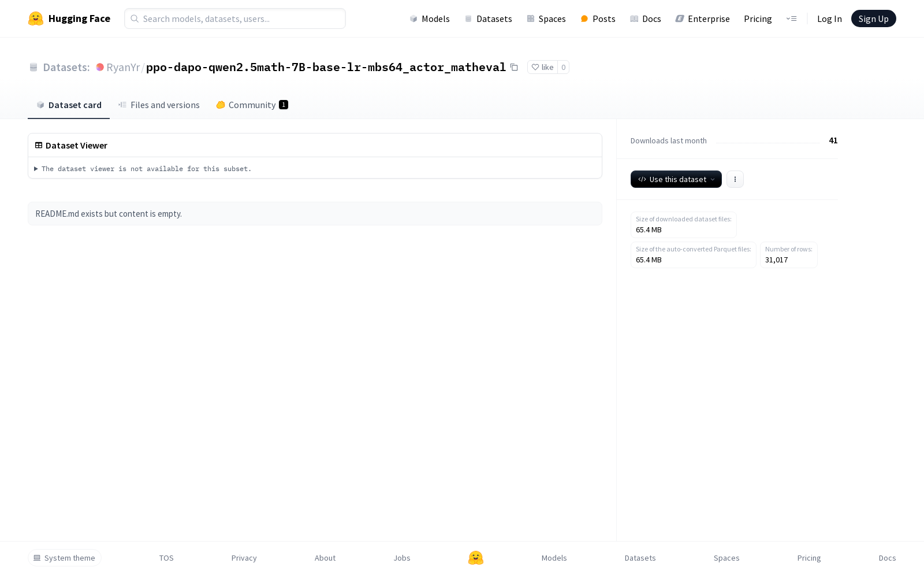This screenshot has width=924, height=578.
Task: Open the Models footer link
Action: [554, 558]
